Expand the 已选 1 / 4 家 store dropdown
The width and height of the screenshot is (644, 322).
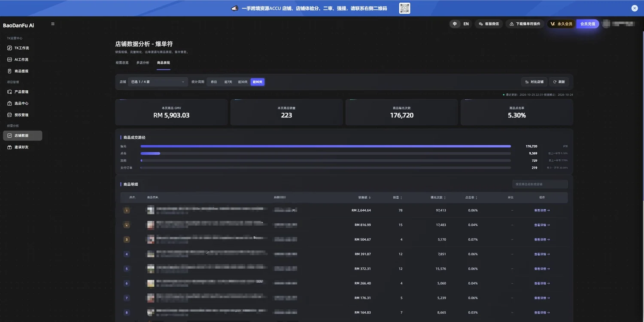coord(158,82)
